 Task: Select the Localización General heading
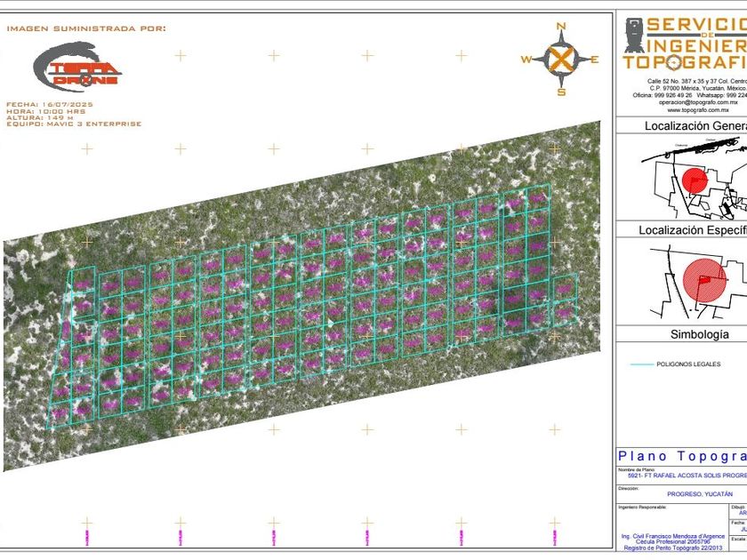[695, 126]
